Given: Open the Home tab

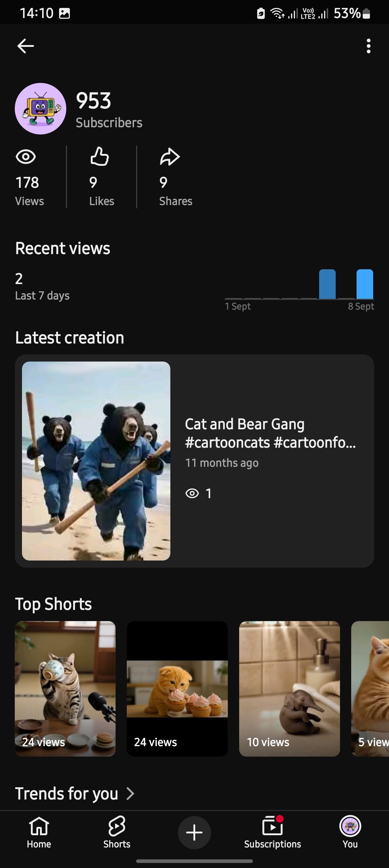Looking at the screenshot, I should click(39, 832).
